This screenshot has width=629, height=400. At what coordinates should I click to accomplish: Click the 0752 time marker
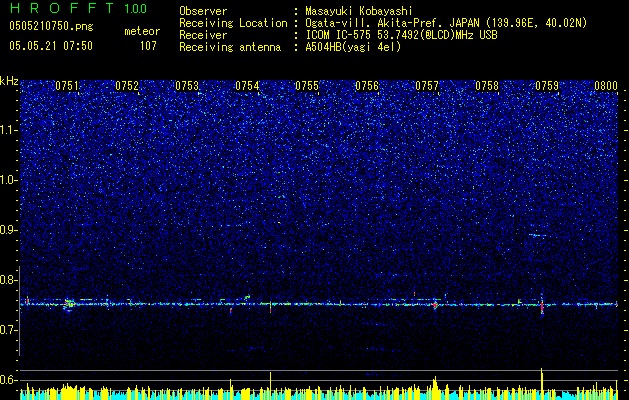[127, 85]
